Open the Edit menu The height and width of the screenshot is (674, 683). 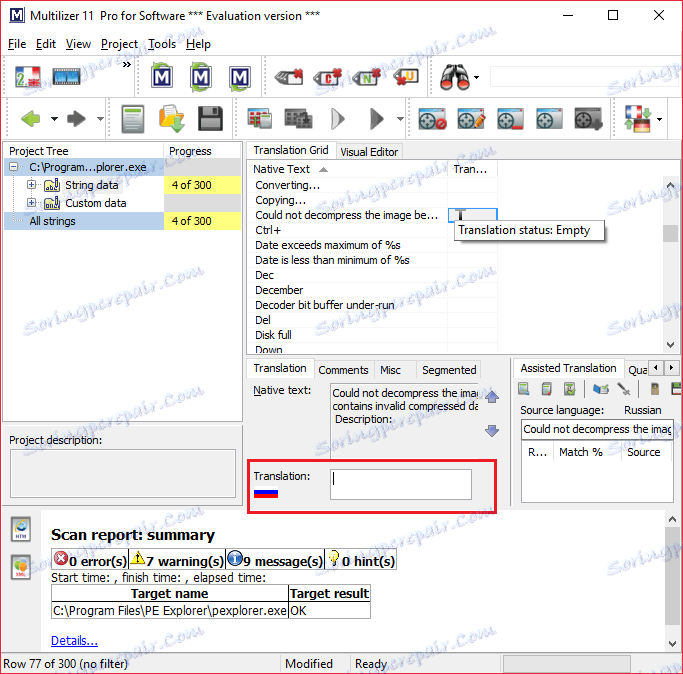(46, 44)
